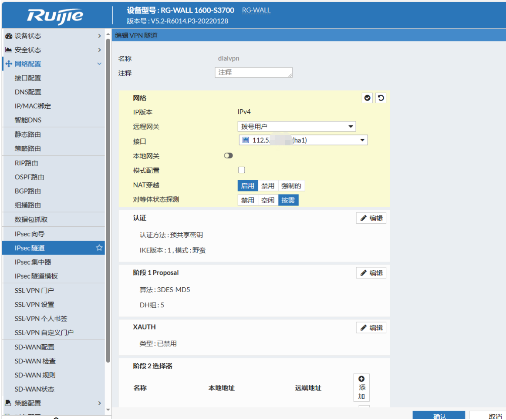Image resolution: width=506 pixels, height=420 pixels.
Task: Set NAT穿越 to 强制的
Action: 291,186
